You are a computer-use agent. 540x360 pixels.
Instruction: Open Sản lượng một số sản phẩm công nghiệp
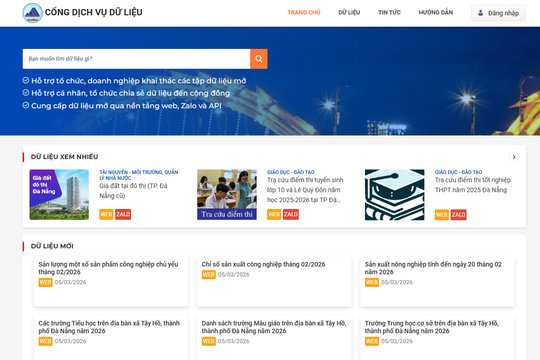coord(108,268)
